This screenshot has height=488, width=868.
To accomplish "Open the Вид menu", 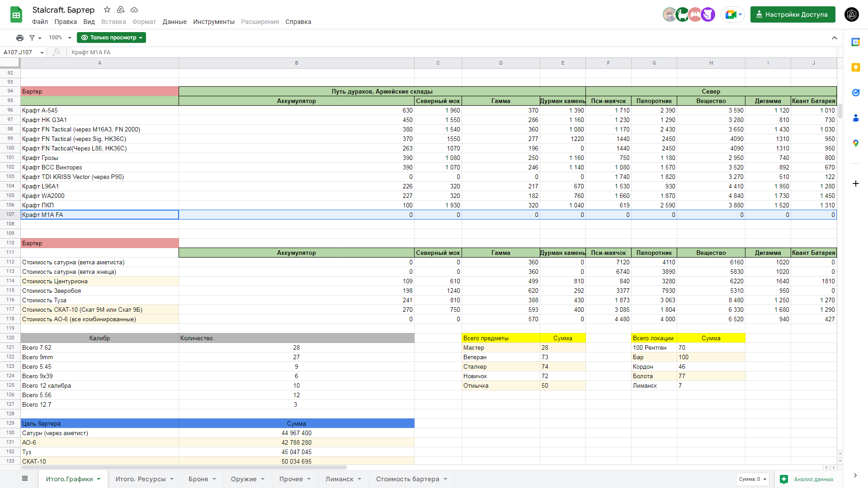I will (x=89, y=22).
